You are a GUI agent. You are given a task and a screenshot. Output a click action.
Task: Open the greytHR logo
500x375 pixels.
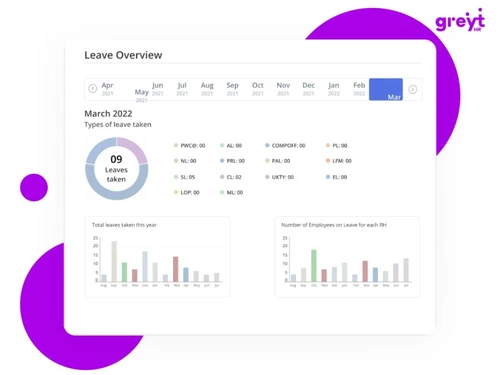tap(460, 20)
